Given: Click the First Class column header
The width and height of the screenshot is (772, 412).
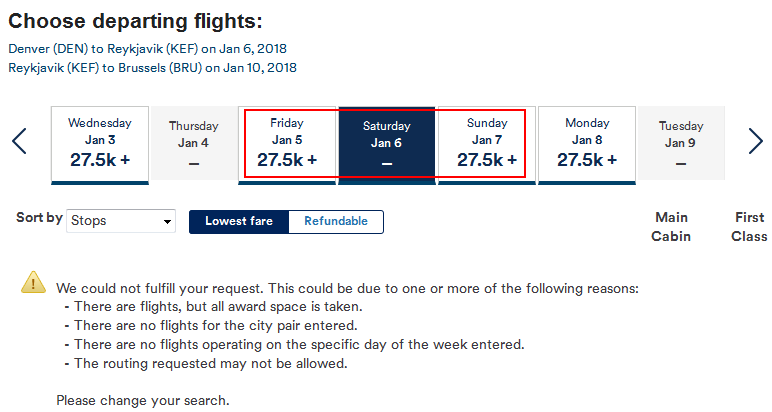Looking at the screenshot, I should [749, 227].
